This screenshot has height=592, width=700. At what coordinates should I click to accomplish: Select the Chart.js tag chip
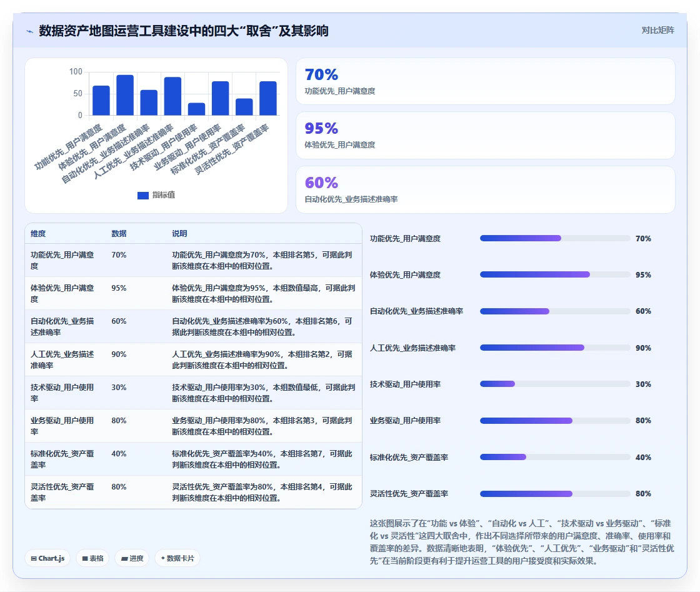tap(47, 558)
